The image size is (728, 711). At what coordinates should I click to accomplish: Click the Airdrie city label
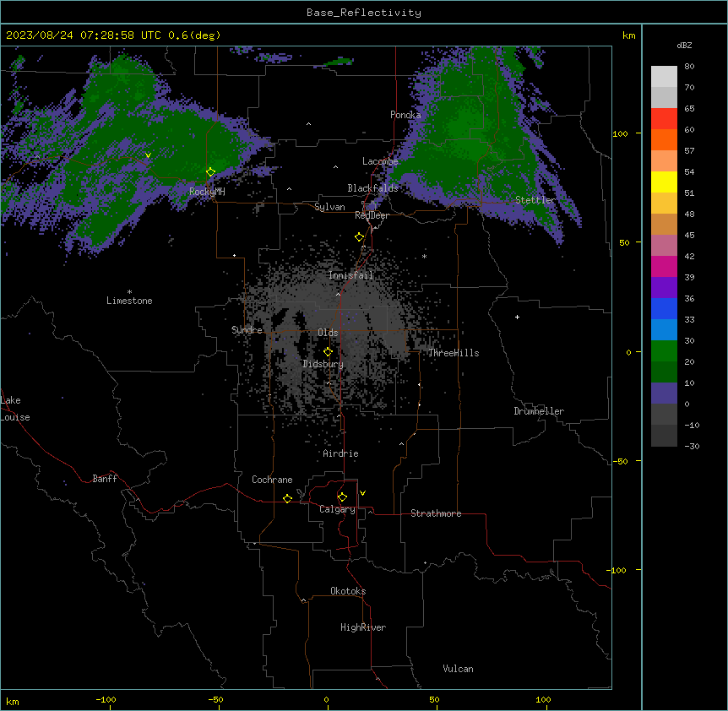(x=341, y=453)
